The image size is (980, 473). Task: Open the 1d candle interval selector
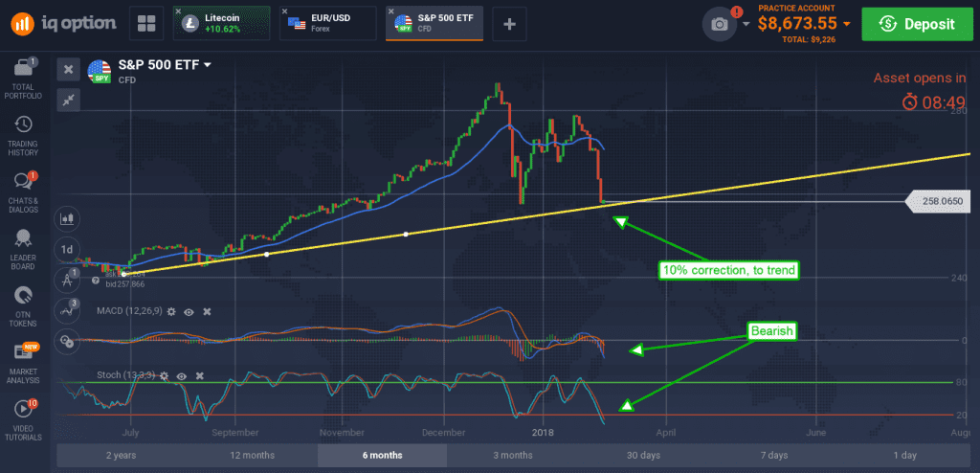point(67,249)
